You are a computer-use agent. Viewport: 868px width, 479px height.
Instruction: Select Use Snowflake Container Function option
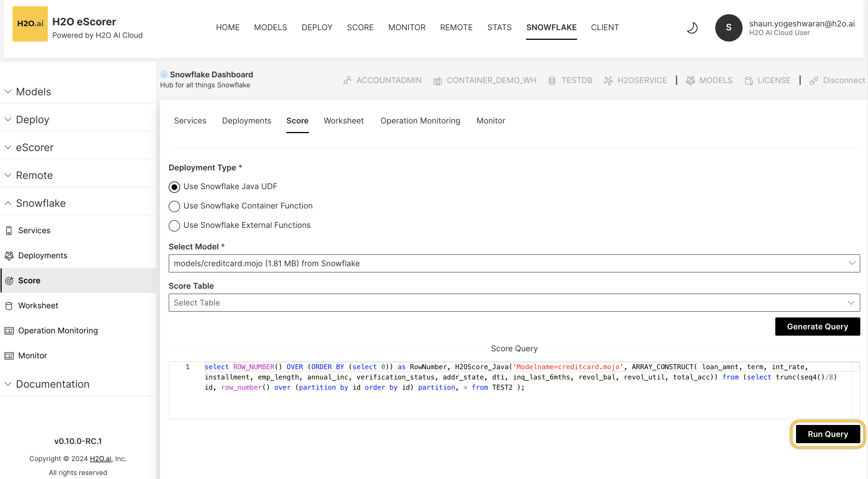pyautogui.click(x=174, y=206)
